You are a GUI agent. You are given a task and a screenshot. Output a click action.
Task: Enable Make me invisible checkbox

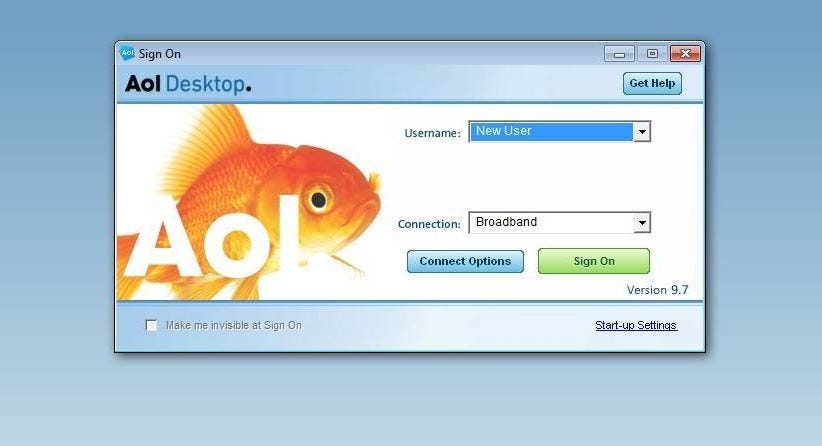click(151, 325)
